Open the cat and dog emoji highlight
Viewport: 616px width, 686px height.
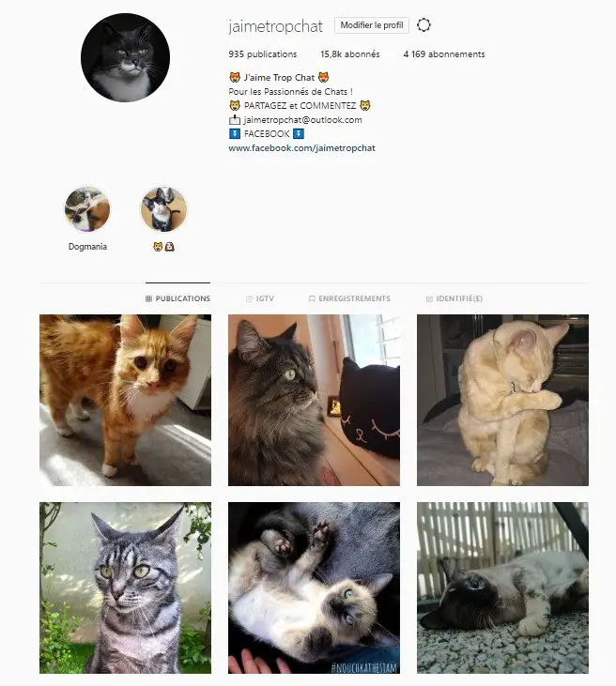(x=163, y=209)
